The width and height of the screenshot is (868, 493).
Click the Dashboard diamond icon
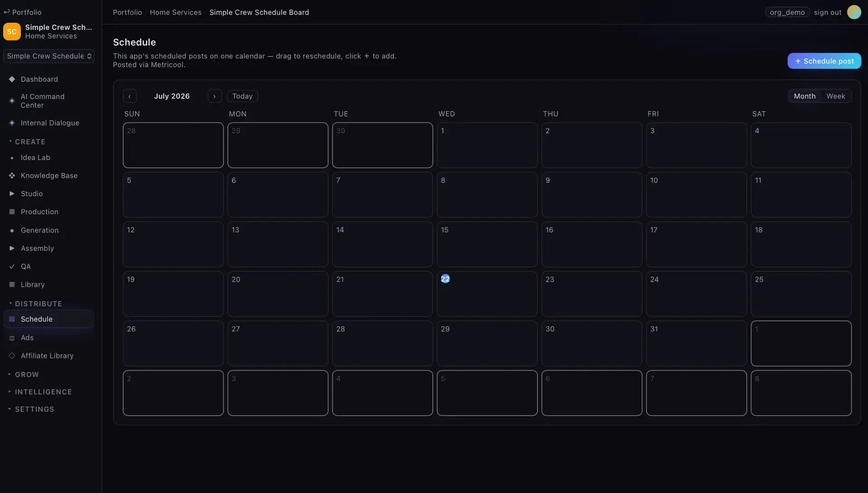12,79
